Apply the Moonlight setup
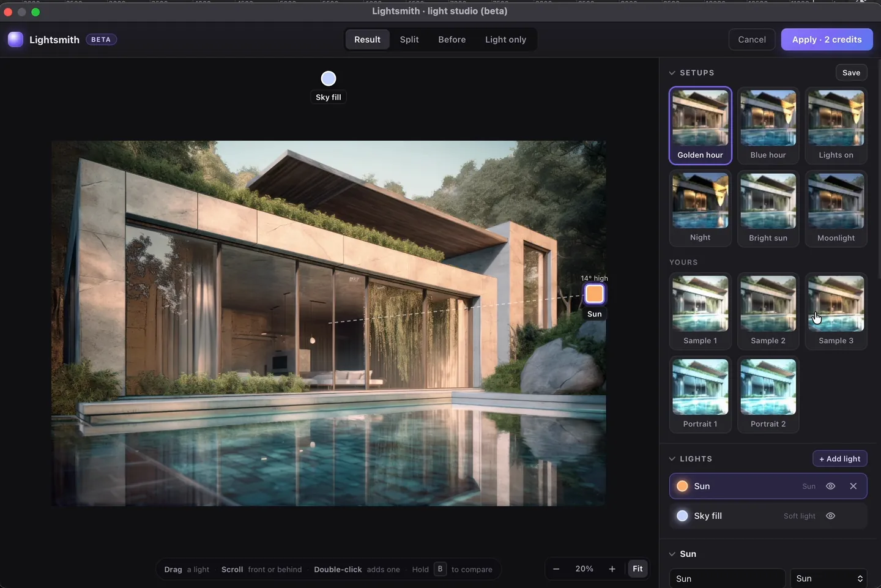 (836, 208)
